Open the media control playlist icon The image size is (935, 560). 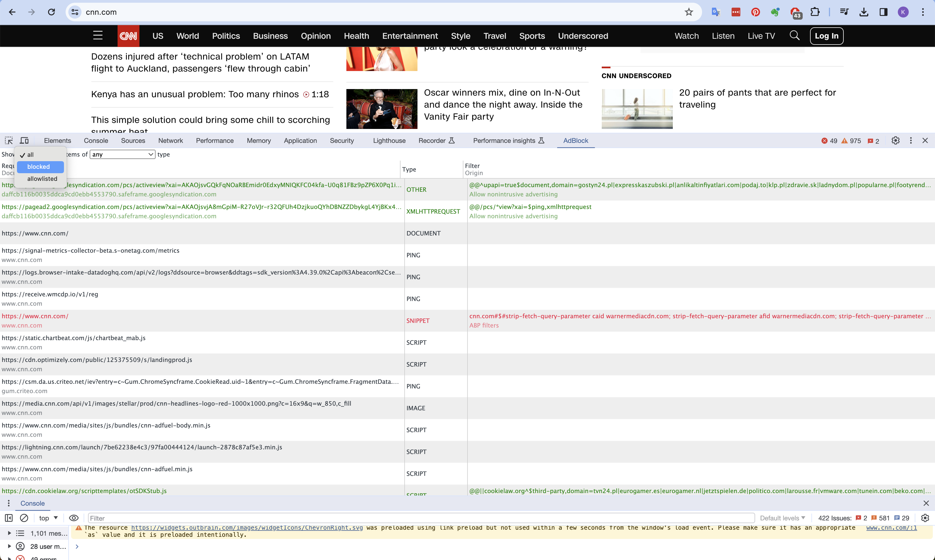pyautogui.click(x=844, y=12)
